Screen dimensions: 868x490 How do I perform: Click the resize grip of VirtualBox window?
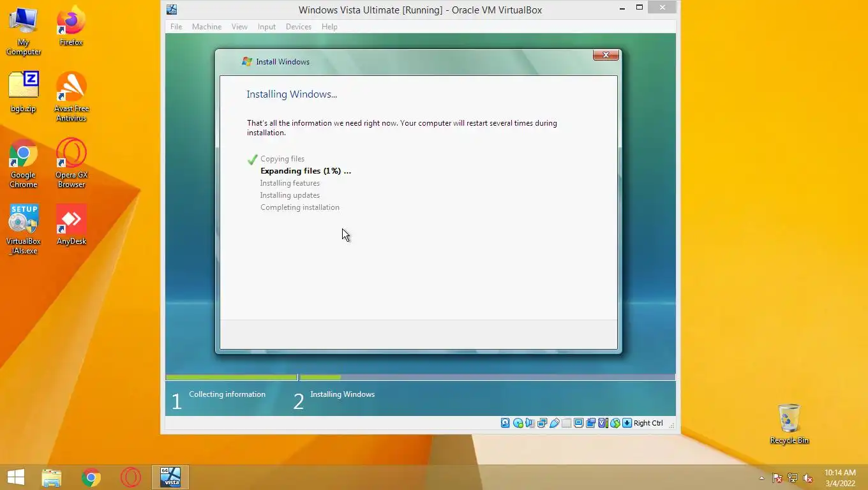point(671,425)
